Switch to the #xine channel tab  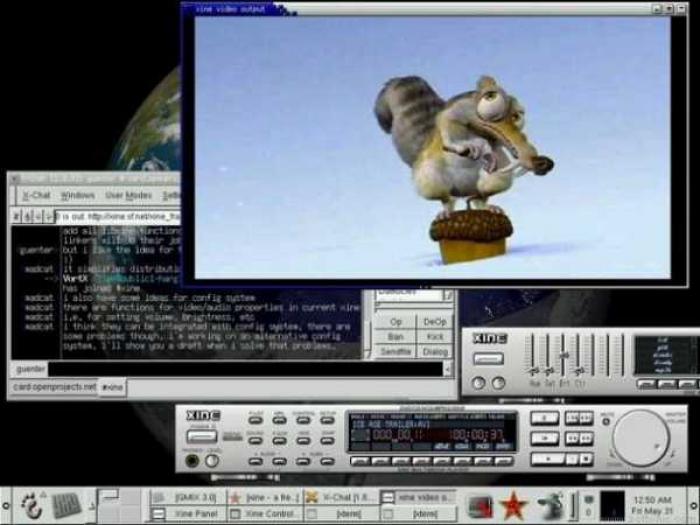(x=112, y=387)
